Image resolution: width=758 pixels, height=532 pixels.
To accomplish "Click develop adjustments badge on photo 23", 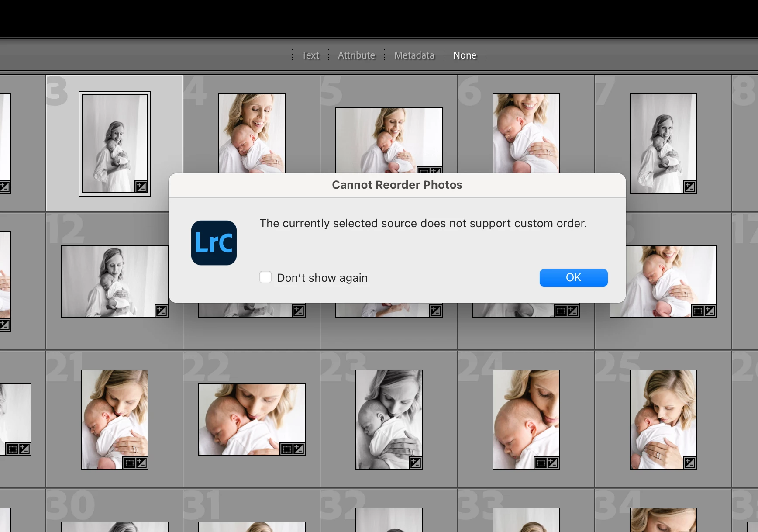I will pos(416,463).
